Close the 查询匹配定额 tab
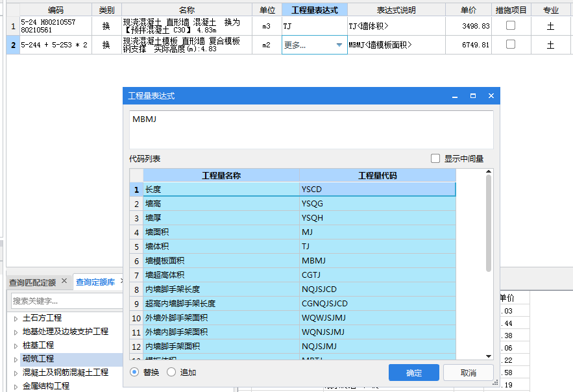This screenshot has width=573, height=392. pos(64,281)
